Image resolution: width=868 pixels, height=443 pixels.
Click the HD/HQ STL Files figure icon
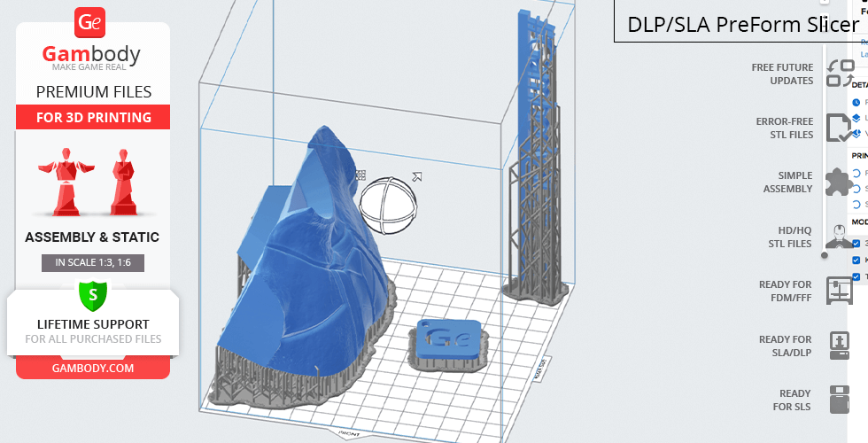tap(838, 236)
